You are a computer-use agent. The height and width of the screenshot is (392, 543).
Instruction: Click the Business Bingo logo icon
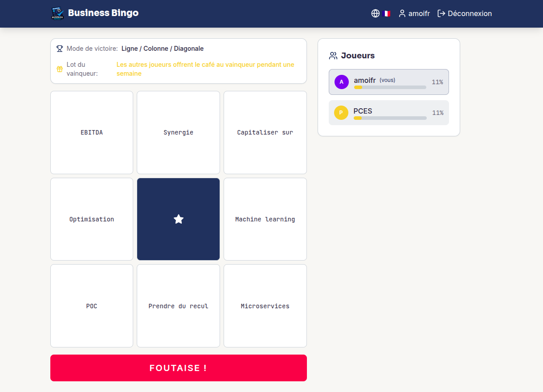click(x=57, y=13)
